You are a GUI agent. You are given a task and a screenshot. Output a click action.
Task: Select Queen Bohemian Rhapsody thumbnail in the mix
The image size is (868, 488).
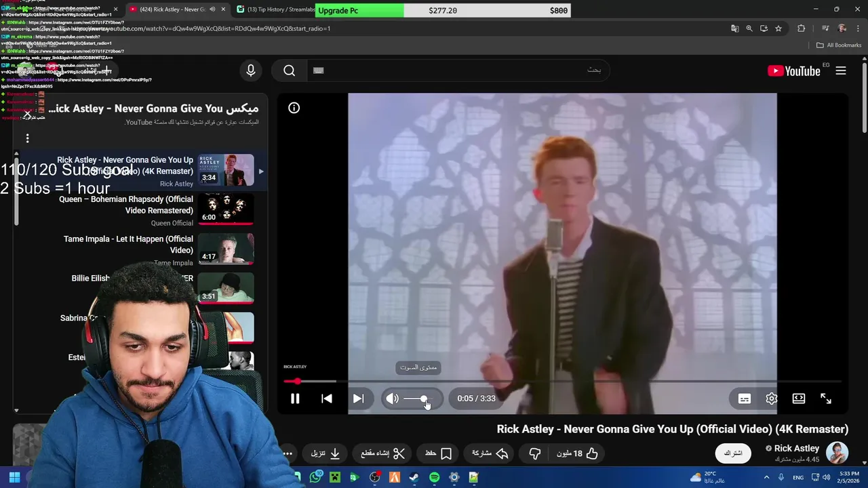click(x=226, y=209)
